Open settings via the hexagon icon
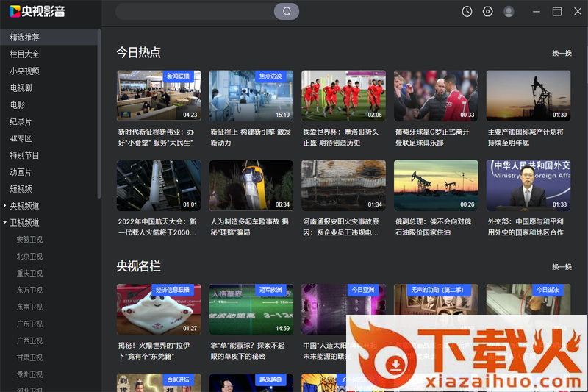Viewport: 588px width, 392px height. tap(487, 12)
